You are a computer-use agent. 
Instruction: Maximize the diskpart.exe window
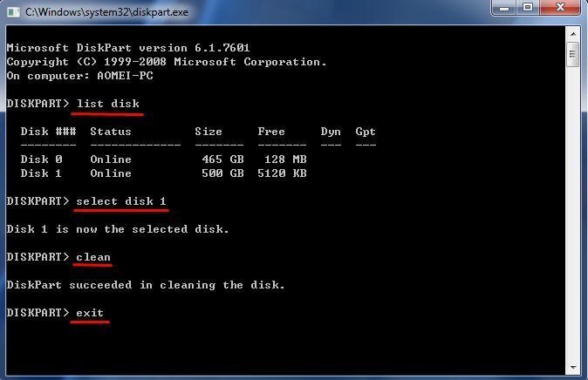tap(528, 9)
